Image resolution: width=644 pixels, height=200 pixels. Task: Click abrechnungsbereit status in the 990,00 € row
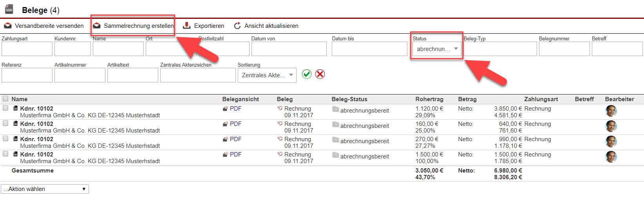(x=365, y=141)
